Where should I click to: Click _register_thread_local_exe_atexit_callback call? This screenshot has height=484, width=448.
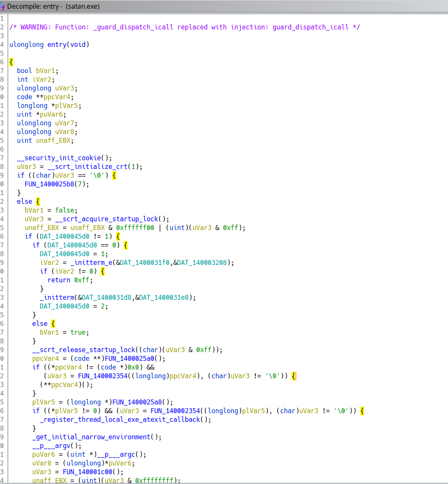pos(121,419)
